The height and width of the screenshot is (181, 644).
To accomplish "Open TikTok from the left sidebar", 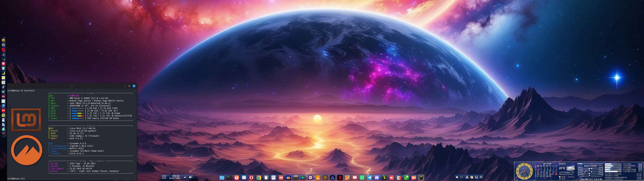I will 3,87.
